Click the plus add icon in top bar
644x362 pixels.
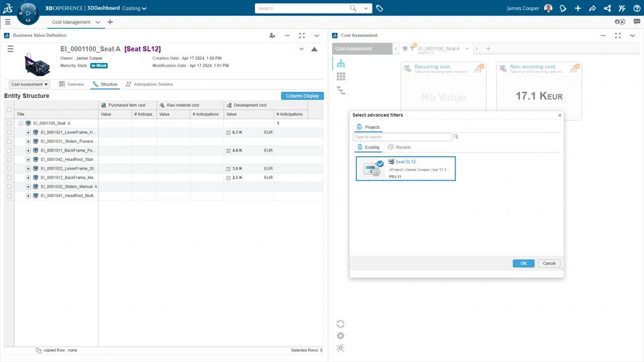[578, 8]
